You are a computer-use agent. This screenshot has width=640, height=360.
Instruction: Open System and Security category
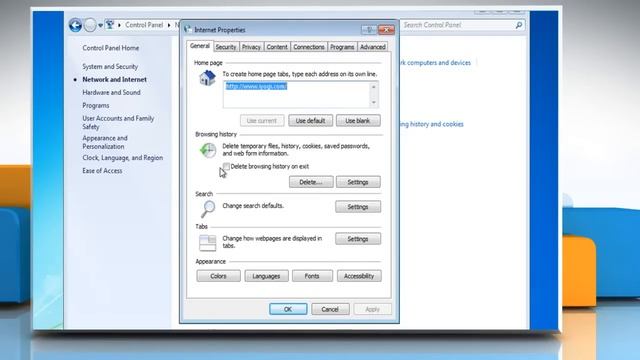(x=110, y=67)
